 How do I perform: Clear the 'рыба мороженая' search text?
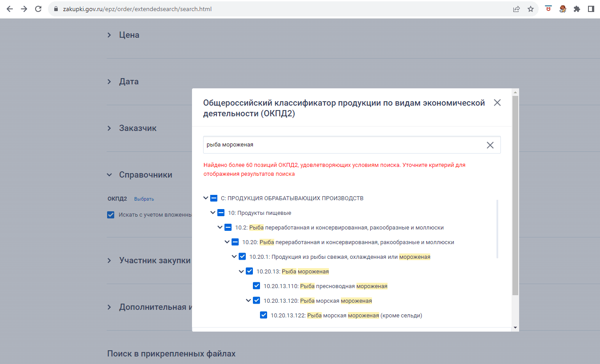[490, 145]
